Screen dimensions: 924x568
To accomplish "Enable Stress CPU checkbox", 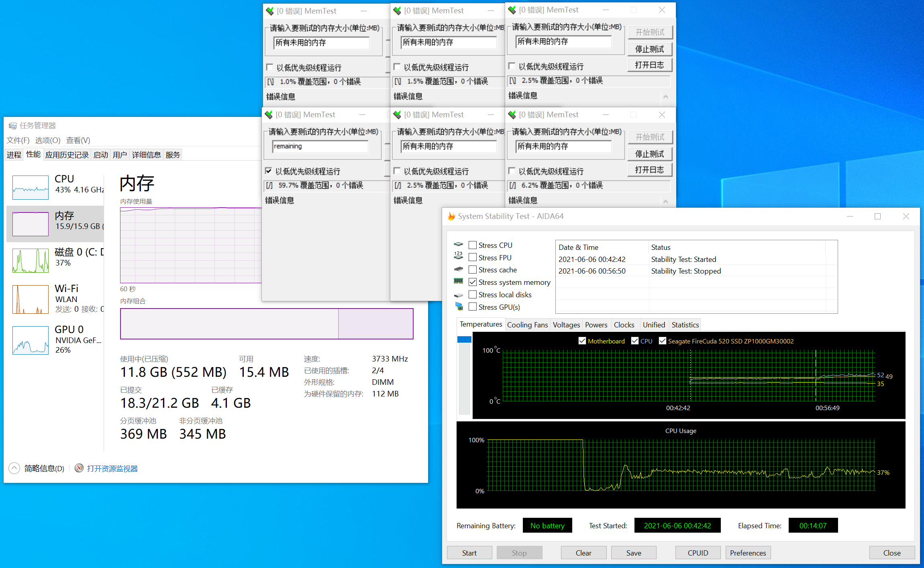I will point(473,245).
